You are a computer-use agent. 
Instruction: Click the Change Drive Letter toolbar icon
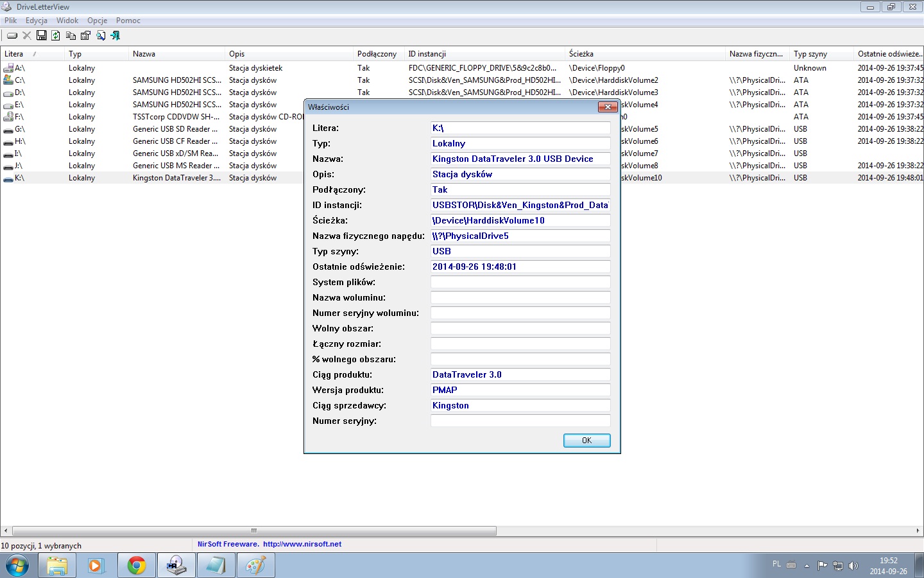12,35
